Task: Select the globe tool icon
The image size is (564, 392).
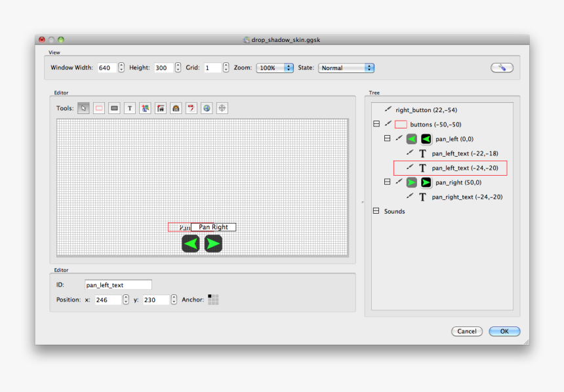Action: click(x=207, y=108)
